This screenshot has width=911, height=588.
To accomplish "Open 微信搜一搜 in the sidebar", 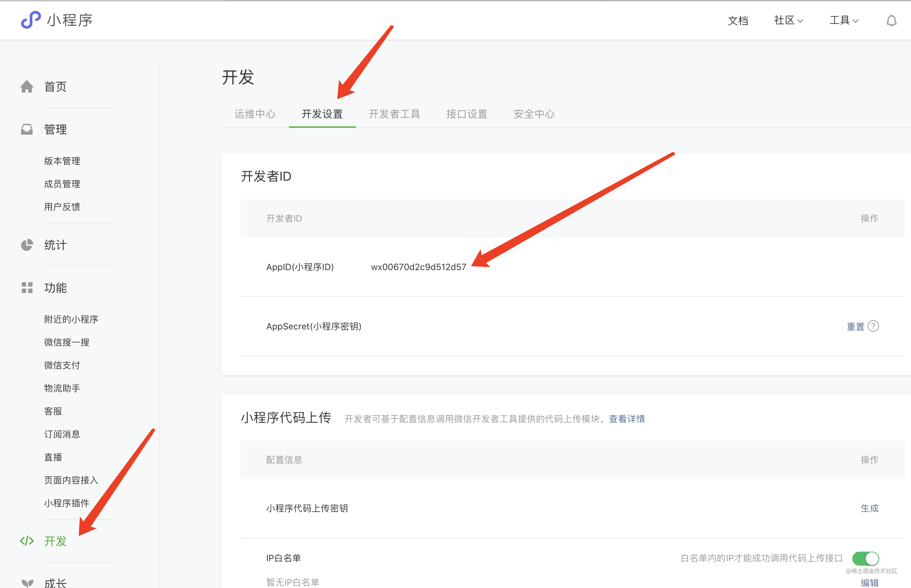I will coord(66,342).
